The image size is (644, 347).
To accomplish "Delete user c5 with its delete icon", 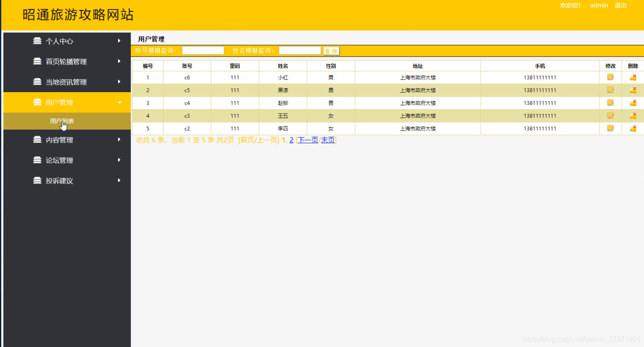I will (x=633, y=90).
